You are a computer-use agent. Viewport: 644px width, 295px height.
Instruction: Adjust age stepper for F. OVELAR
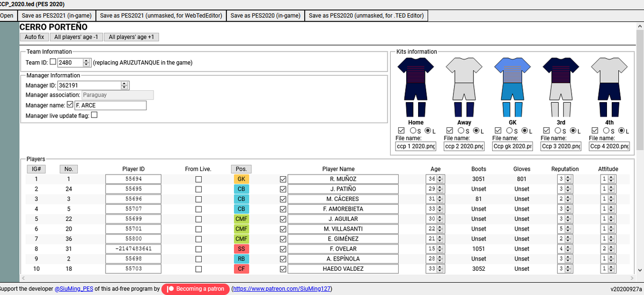pyautogui.click(x=440, y=249)
